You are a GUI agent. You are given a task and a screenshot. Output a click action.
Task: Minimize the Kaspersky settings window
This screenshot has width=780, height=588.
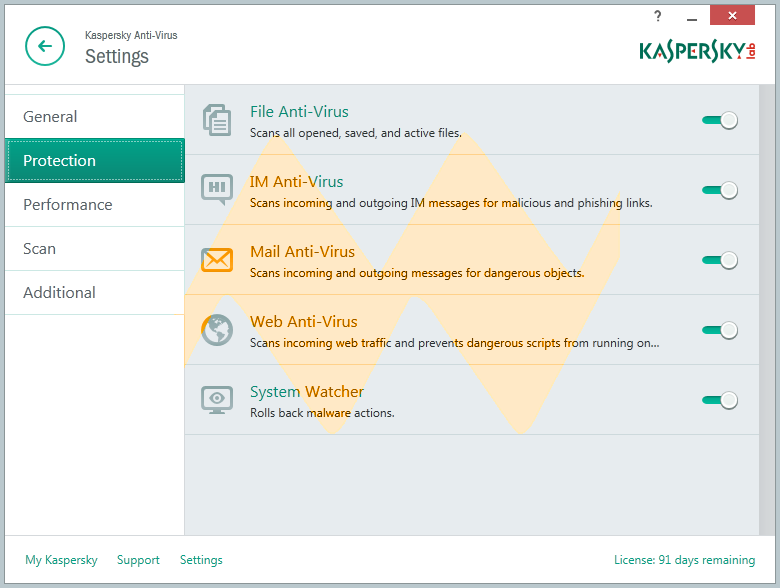pos(691,17)
